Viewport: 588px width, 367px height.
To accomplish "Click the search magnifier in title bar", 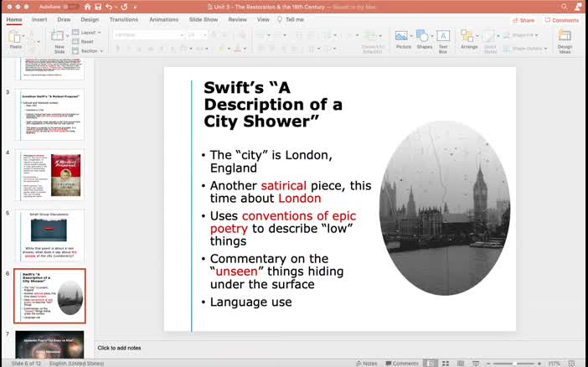I will (x=565, y=7).
